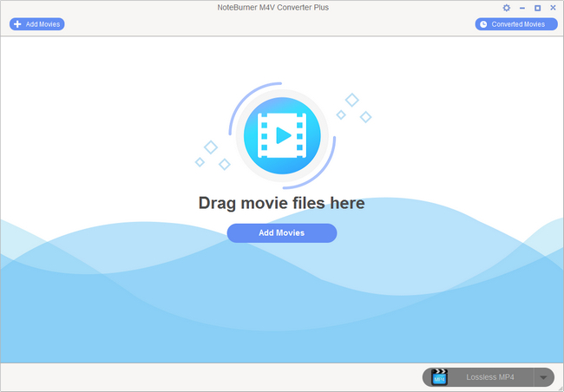
Task: Click the centered Add Movies button
Action: (282, 232)
